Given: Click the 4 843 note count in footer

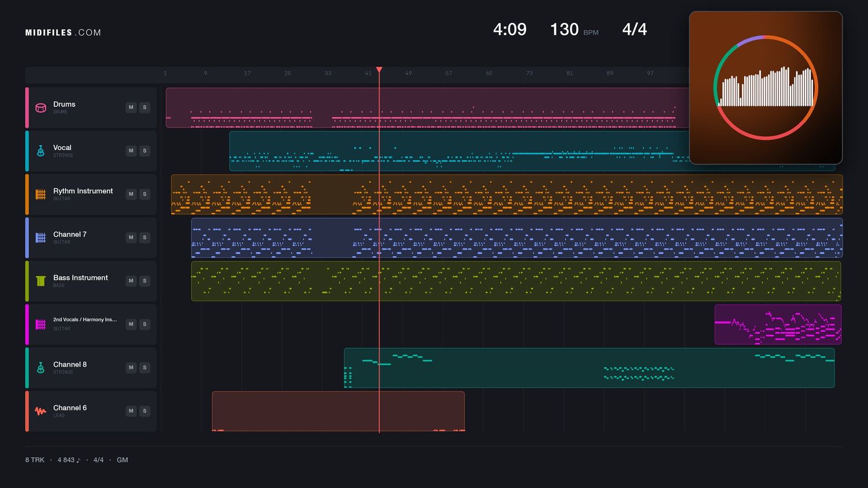Looking at the screenshot, I should (x=69, y=460).
